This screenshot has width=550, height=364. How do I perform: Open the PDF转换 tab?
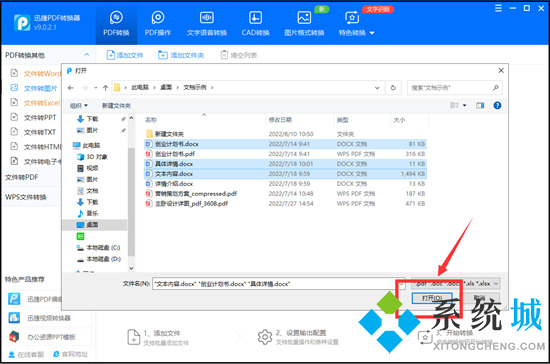click(116, 24)
